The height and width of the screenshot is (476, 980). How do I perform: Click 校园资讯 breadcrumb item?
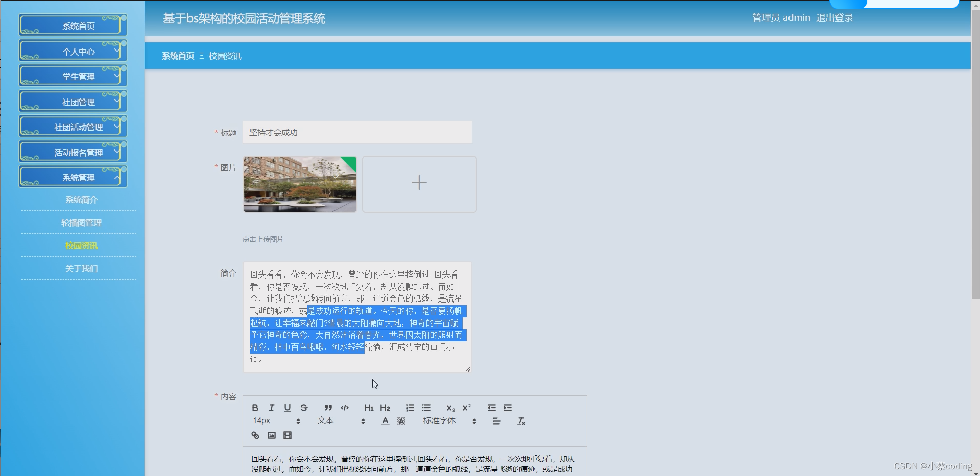click(225, 56)
